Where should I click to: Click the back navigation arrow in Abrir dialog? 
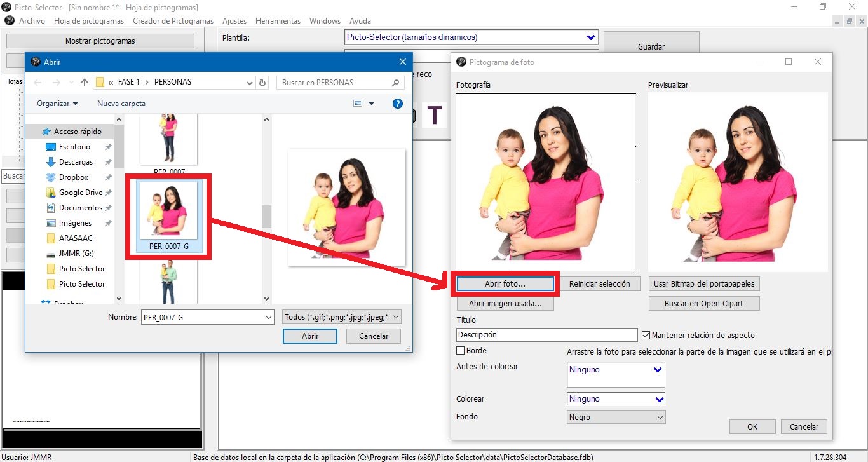click(37, 82)
